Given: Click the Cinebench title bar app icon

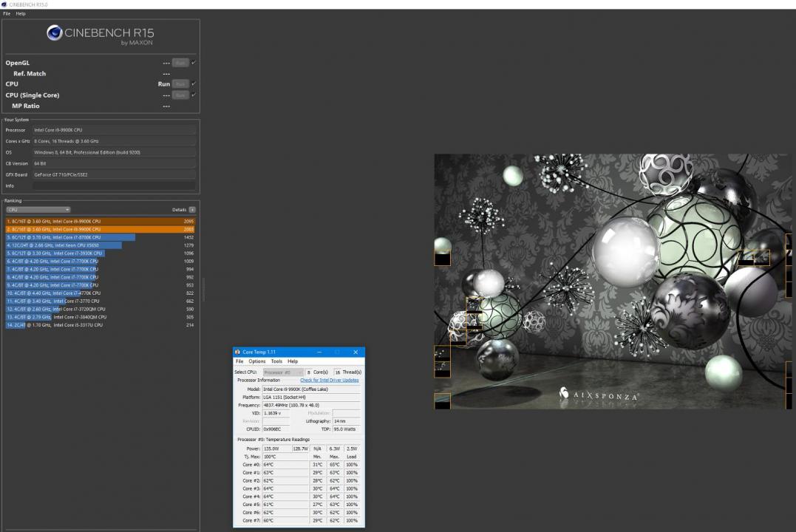Looking at the screenshot, I should pos(4,4).
